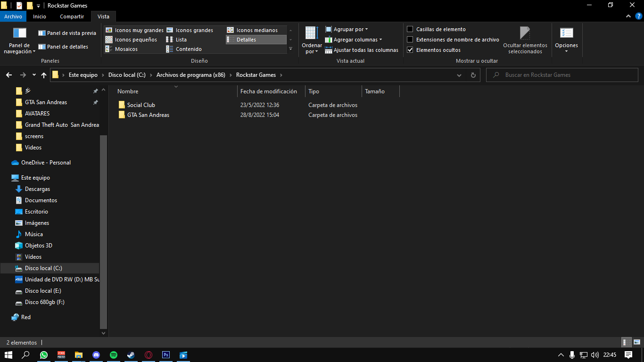The width and height of the screenshot is (644, 362).
Task: Select the Social Club folder
Action: click(x=141, y=105)
